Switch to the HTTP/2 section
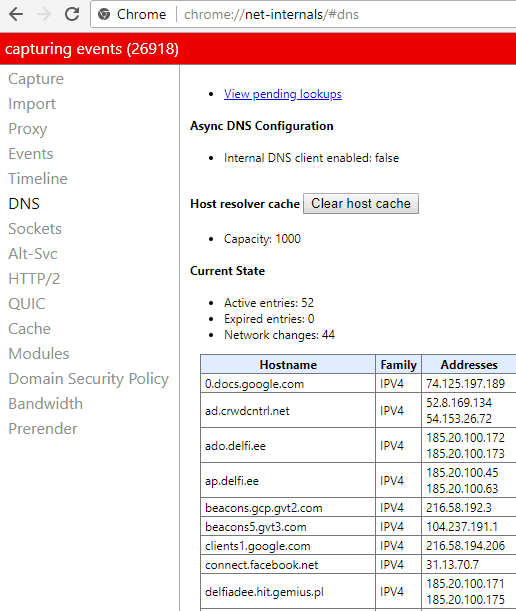Image resolution: width=516 pixels, height=611 pixels. pyautogui.click(x=34, y=279)
